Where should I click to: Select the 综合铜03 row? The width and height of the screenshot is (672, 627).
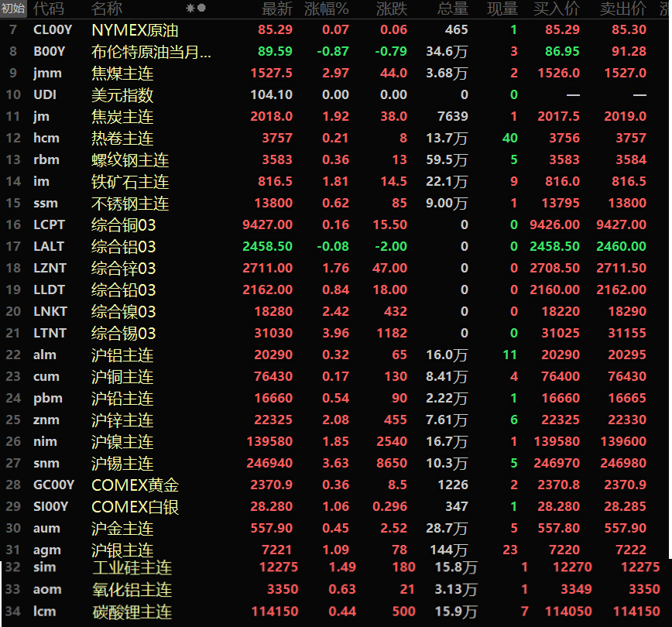[336, 224]
